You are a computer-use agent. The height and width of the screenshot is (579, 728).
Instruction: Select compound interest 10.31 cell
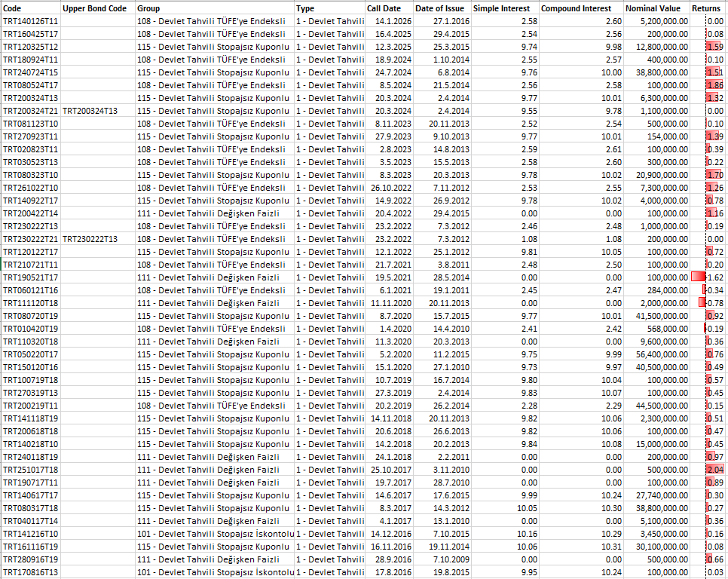point(581,547)
